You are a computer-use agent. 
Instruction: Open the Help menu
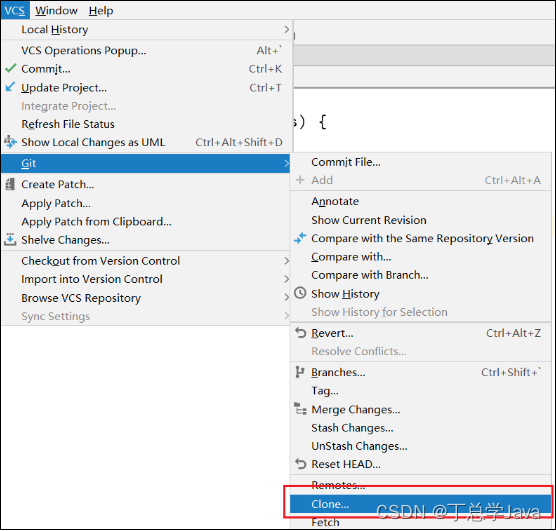(x=101, y=11)
